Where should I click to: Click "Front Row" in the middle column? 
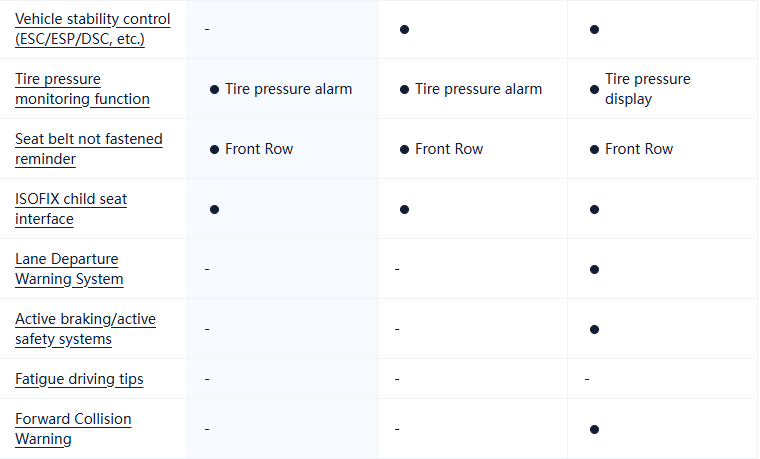click(x=449, y=149)
